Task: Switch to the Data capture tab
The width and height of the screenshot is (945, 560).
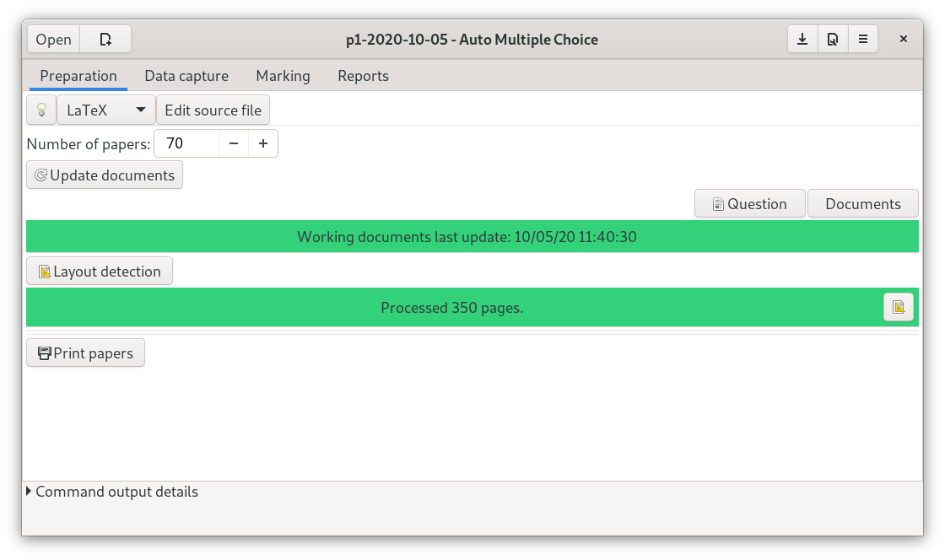Action: click(186, 76)
